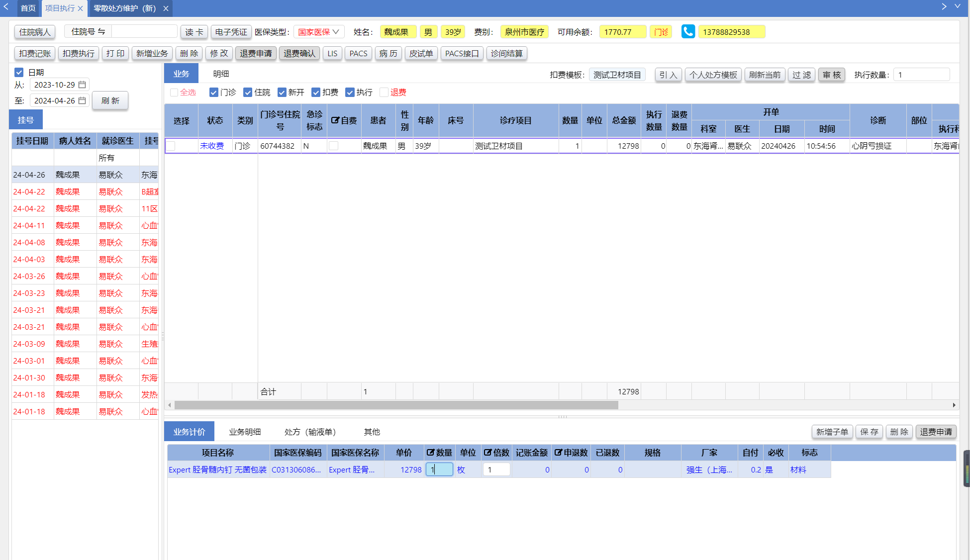This screenshot has width=970, height=560.
Task: Click the 自费 column edit icon
Action: click(335, 120)
